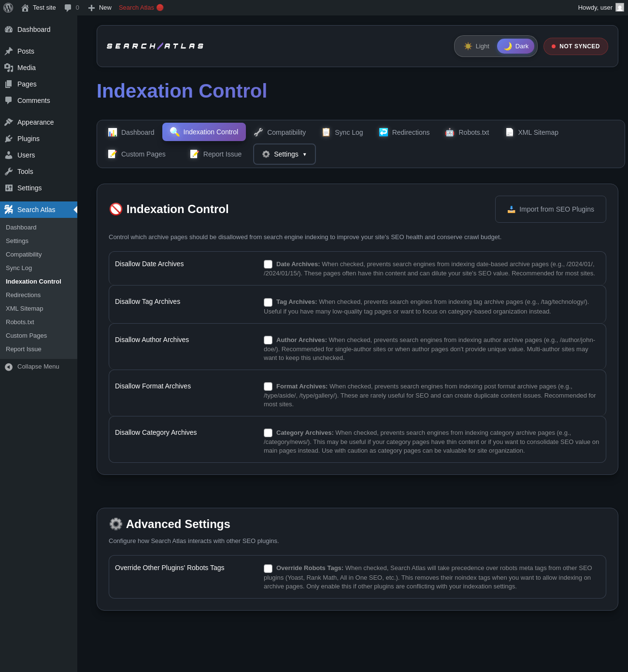
Task: Open Redirections in sidebar submenu
Action: pyautogui.click(x=23, y=295)
